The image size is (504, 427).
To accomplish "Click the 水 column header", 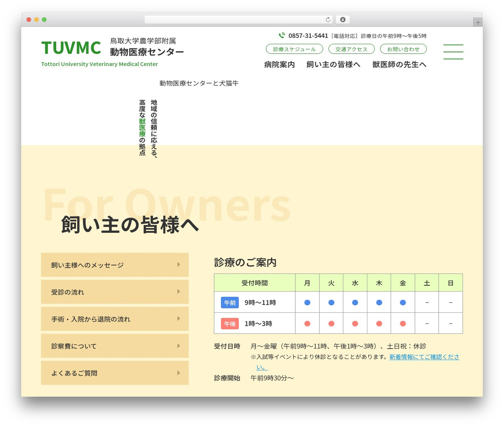I will pos(355,283).
